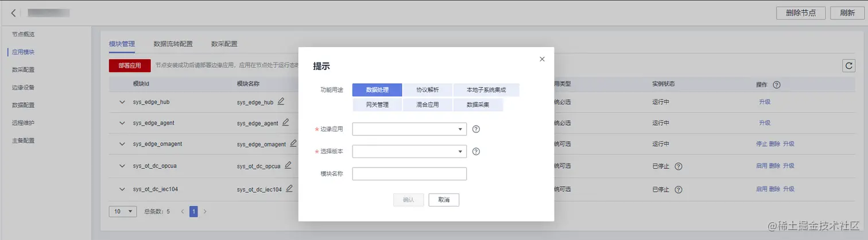The image size is (868, 240).
Task: Open help icon next to 操作 column header
Action: pos(777,84)
